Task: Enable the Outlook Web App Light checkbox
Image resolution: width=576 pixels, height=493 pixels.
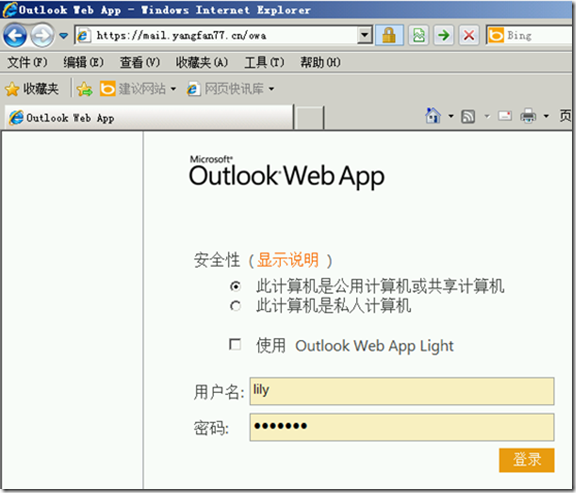Action: coord(235,345)
